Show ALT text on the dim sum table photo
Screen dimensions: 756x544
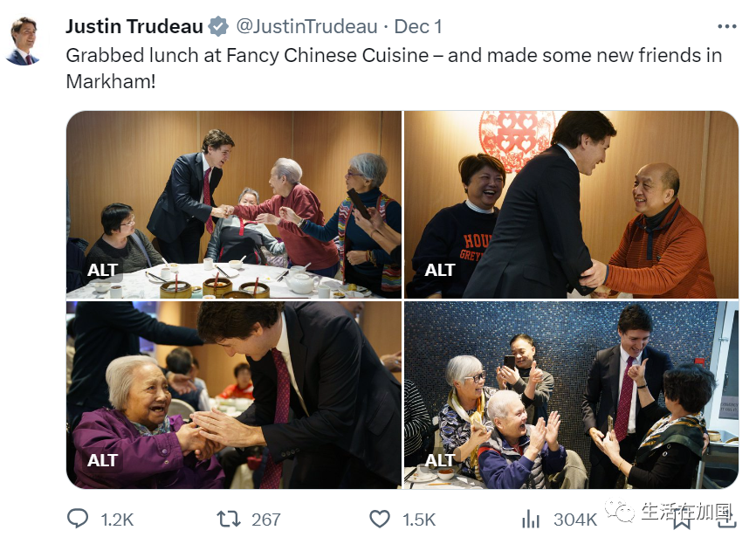point(102,270)
